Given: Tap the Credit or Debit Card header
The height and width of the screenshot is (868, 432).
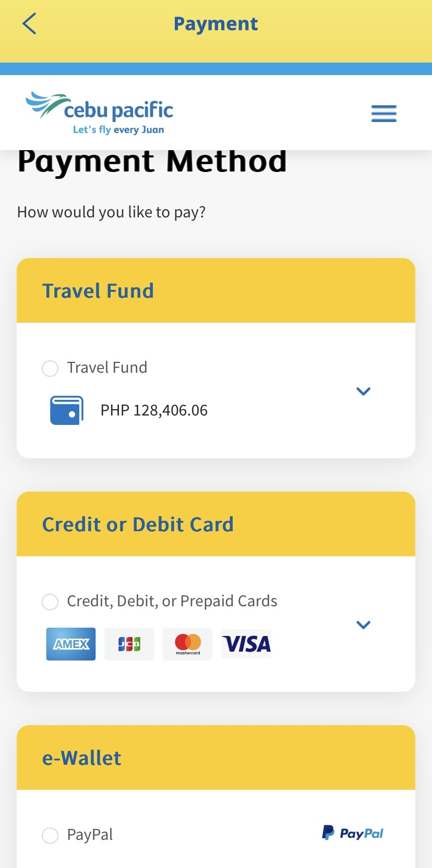Looking at the screenshot, I should [138, 524].
